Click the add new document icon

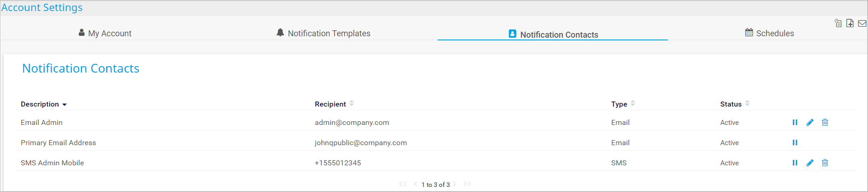850,23
